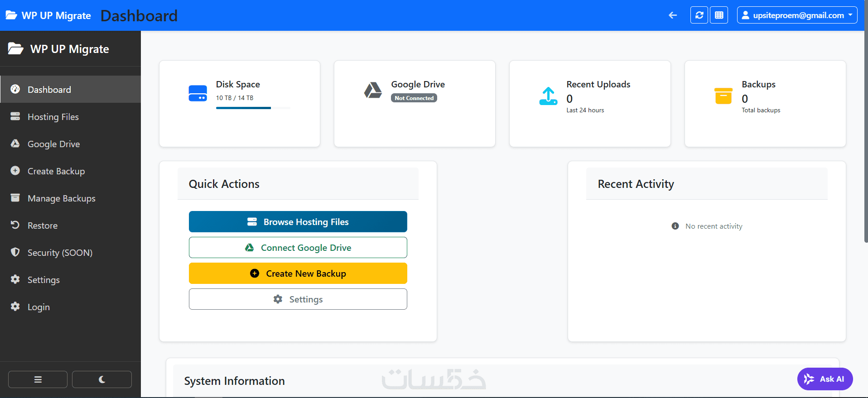Viewport: 868px width, 398px height.
Task: Click the Not Connected badge
Action: point(414,98)
